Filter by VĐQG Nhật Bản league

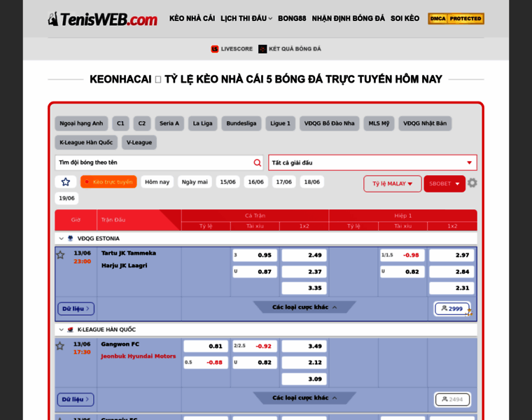click(425, 123)
